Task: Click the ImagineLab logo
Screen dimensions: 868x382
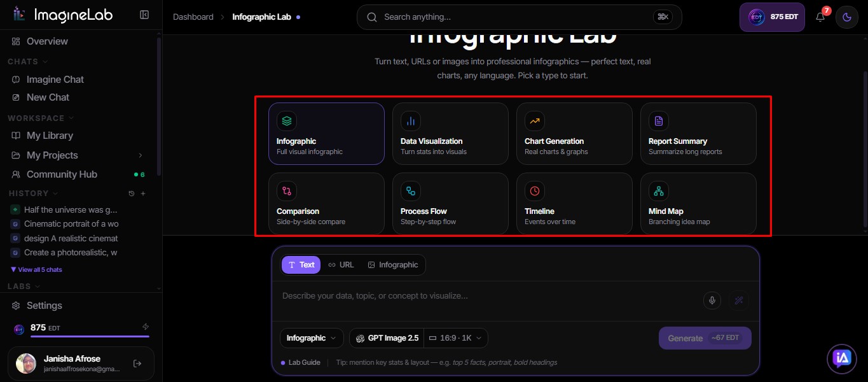Action: point(63,15)
